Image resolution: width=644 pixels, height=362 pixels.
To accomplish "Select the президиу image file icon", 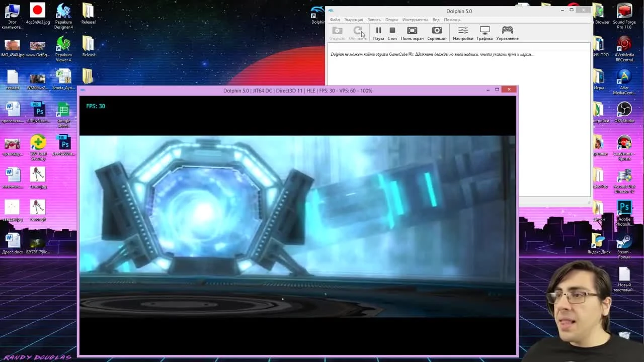I will coord(12,146).
